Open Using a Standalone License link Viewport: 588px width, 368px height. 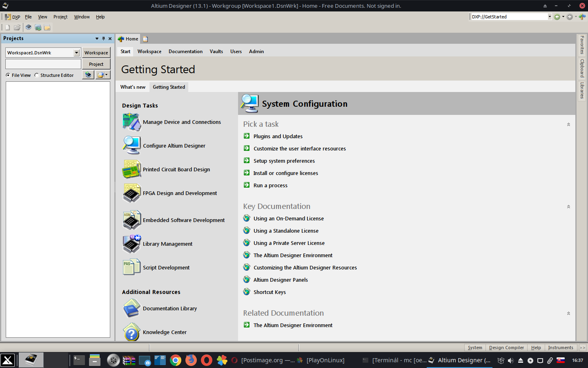(286, 231)
